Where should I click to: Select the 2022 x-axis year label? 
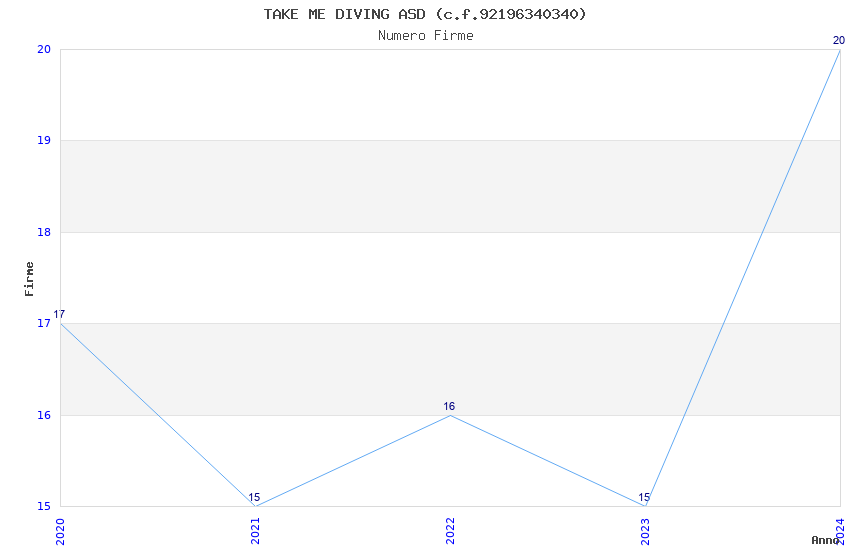click(x=450, y=531)
